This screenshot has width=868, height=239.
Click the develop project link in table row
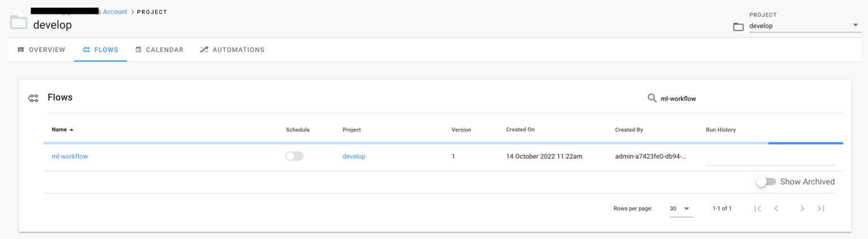(x=354, y=157)
